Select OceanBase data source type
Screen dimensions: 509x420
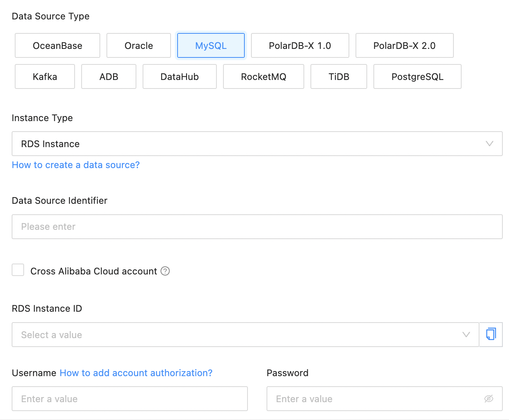(58, 45)
